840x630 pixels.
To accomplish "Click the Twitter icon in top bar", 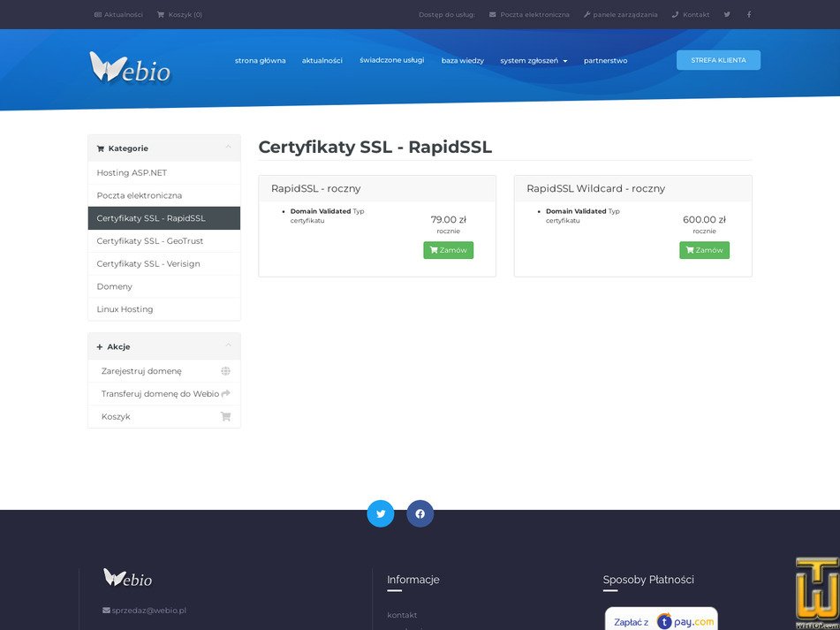I will click(727, 14).
